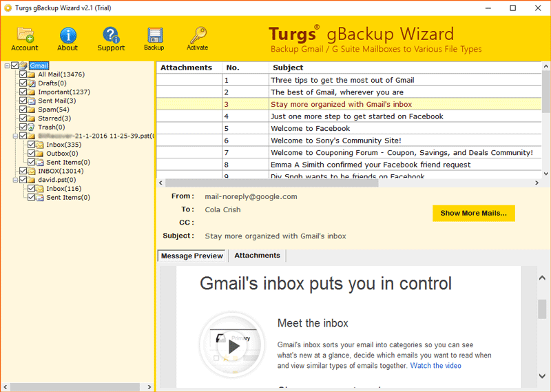
Task: Click the Sent Items icon under Outbox
Action: pyautogui.click(x=40, y=163)
